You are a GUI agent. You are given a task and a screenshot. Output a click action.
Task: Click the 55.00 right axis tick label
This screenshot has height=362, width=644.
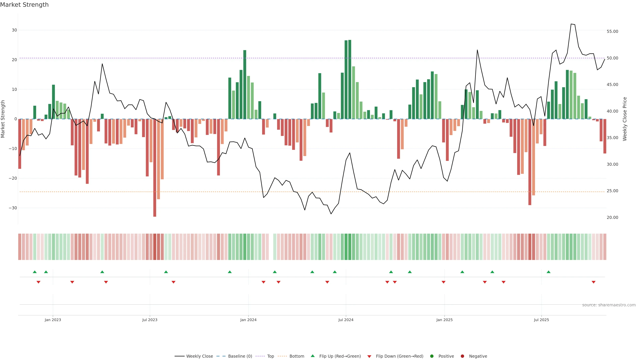pos(612,32)
